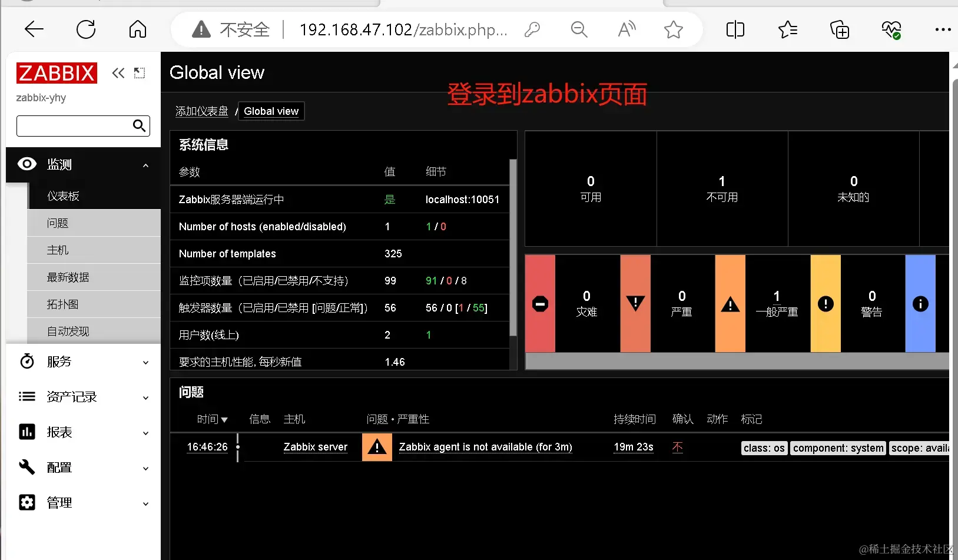The height and width of the screenshot is (560, 958).
Task: Click the 'component: system' tag
Action: (x=838, y=448)
